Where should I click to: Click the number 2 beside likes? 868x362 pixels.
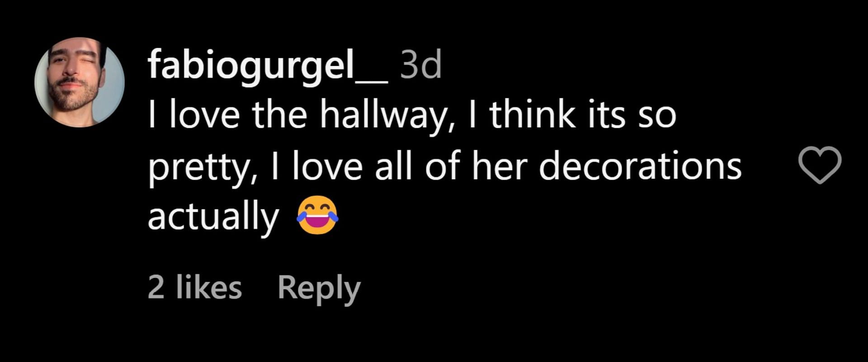pos(156,288)
